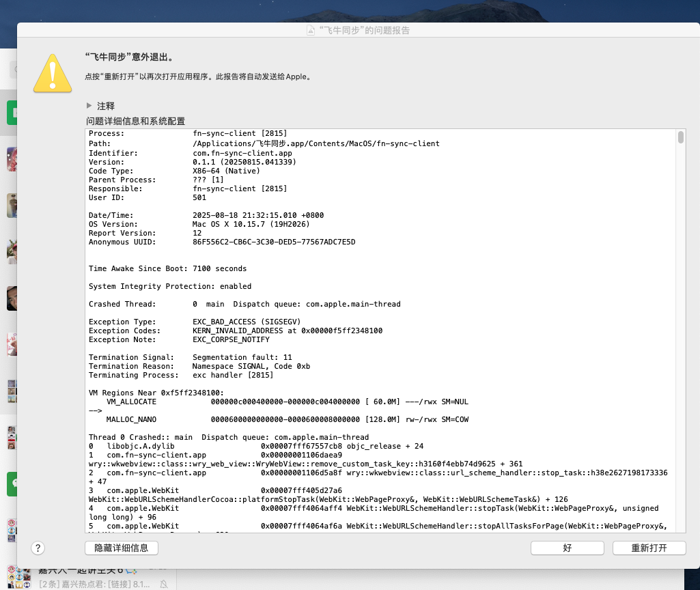
Task: Relaunch the app with the 重新打开 button
Action: pos(649,548)
